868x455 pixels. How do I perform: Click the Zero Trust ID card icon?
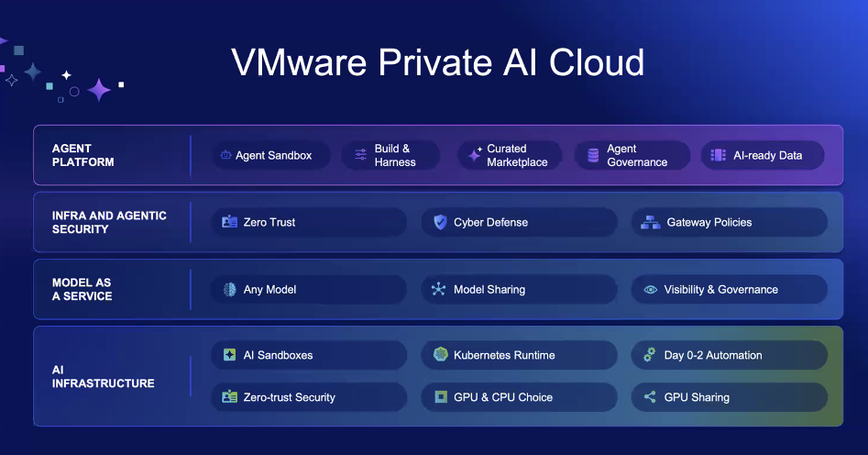click(229, 222)
